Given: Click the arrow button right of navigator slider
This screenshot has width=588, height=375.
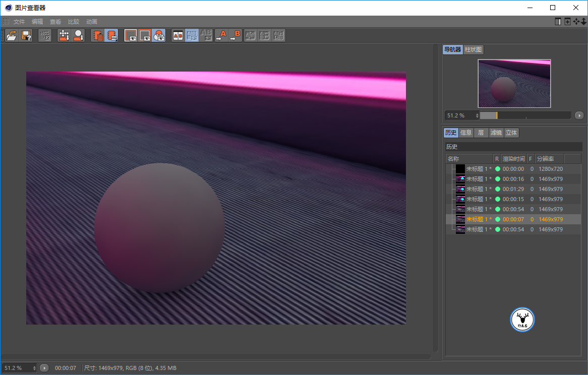Looking at the screenshot, I should point(579,115).
